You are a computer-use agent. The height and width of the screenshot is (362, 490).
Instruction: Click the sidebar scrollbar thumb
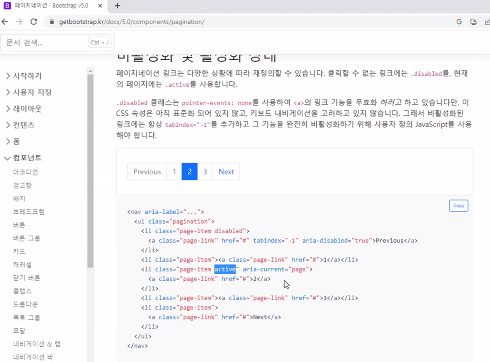[90, 171]
